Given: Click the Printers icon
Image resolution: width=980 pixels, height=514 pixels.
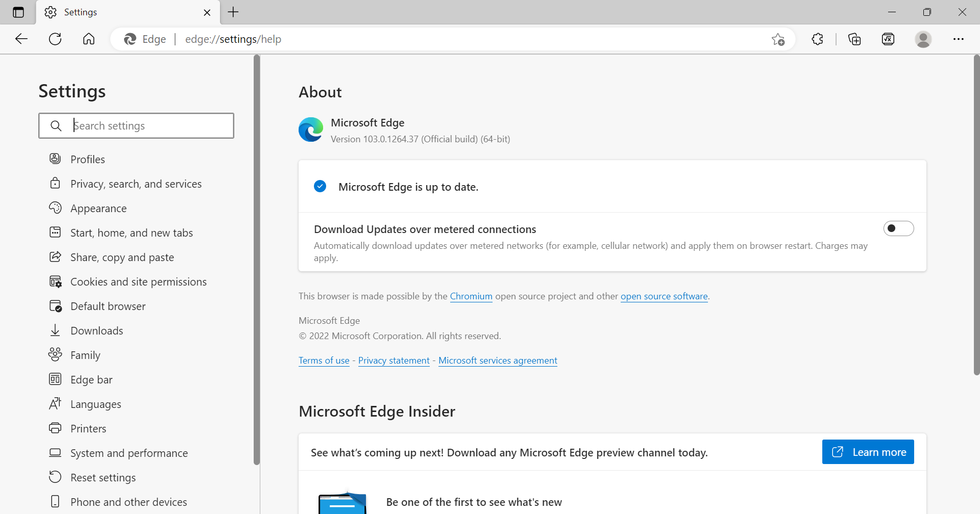Looking at the screenshot, I should (55, 428).
